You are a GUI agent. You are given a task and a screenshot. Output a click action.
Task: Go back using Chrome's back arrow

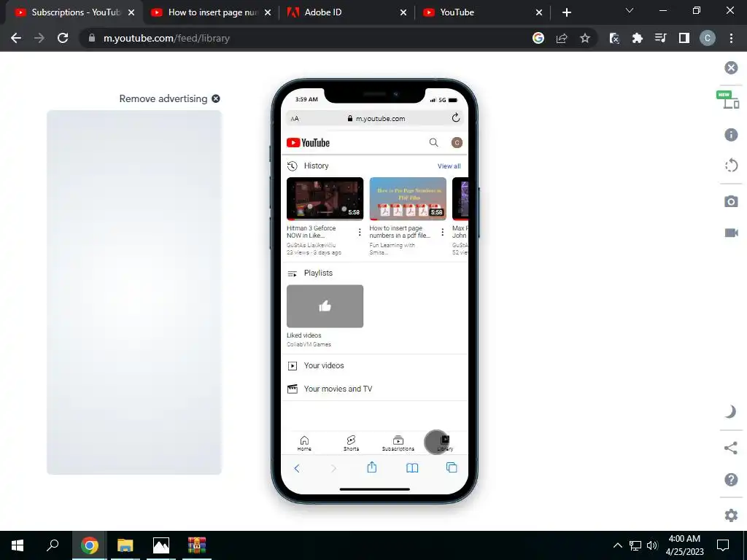tap(16, 38)
